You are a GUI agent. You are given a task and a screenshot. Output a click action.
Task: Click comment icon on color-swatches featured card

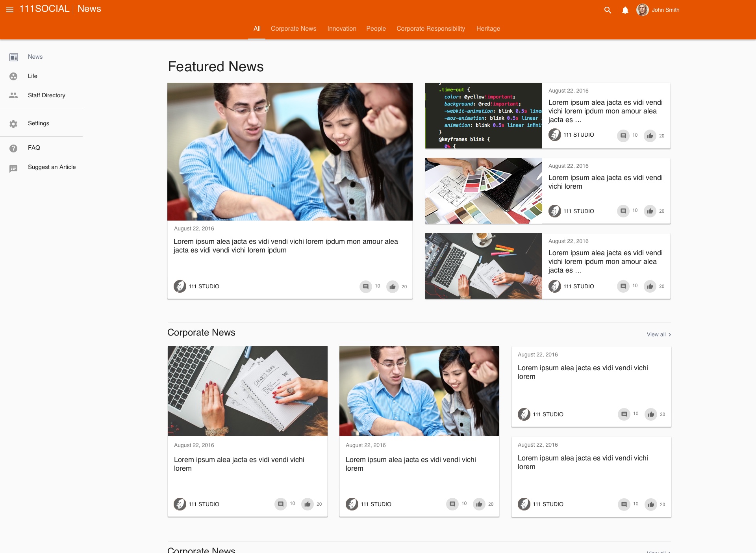pyautogui.click(x=623, y=211)
